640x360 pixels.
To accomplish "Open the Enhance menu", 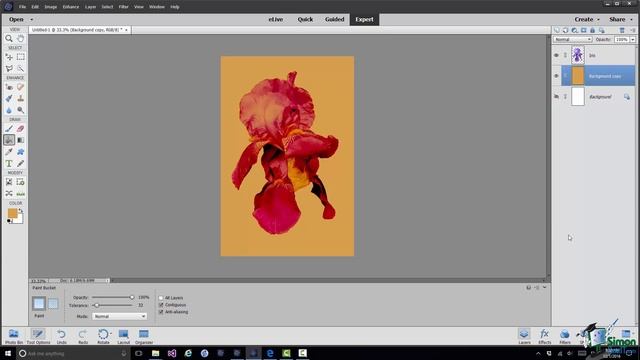I will point(71,7).
